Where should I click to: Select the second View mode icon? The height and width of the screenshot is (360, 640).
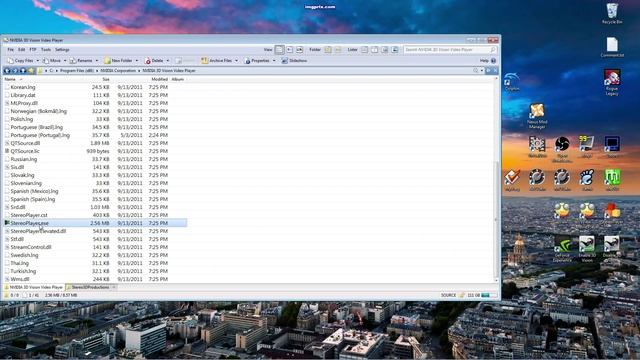coord(289,49)
